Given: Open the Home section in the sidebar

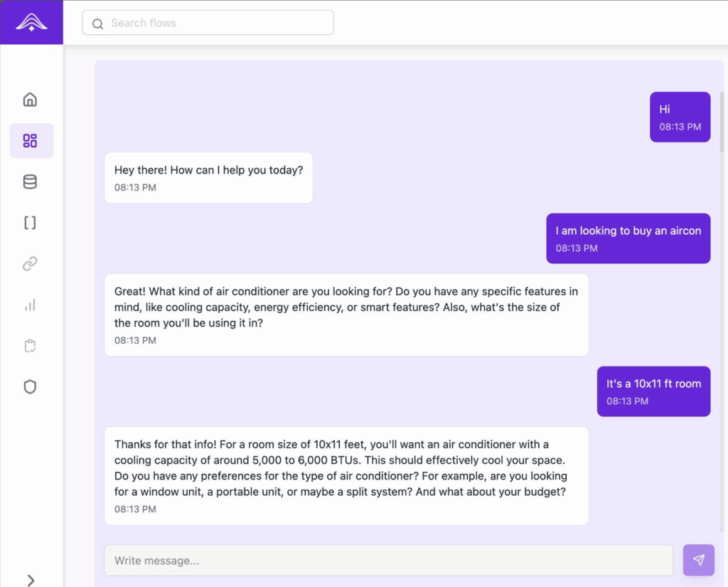Looking at the screenshot, I should 30,99.
